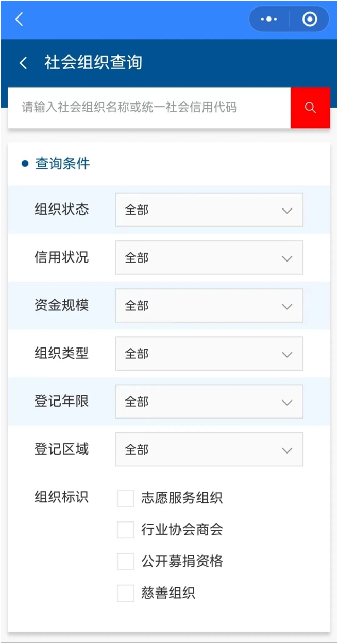
Task: Check the 志愿服务组织 checkbox
Action: pyautogui.click(x=126, y=498)
